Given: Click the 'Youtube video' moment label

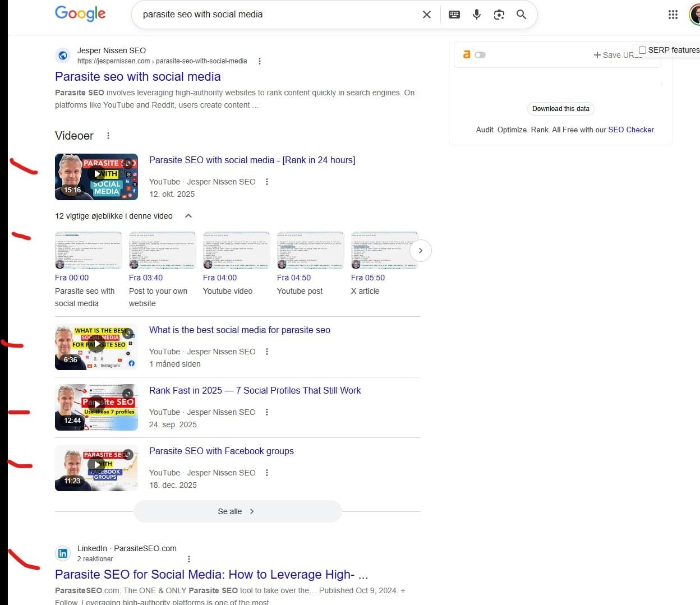Looking at the screenshot, I should [228, 291].
